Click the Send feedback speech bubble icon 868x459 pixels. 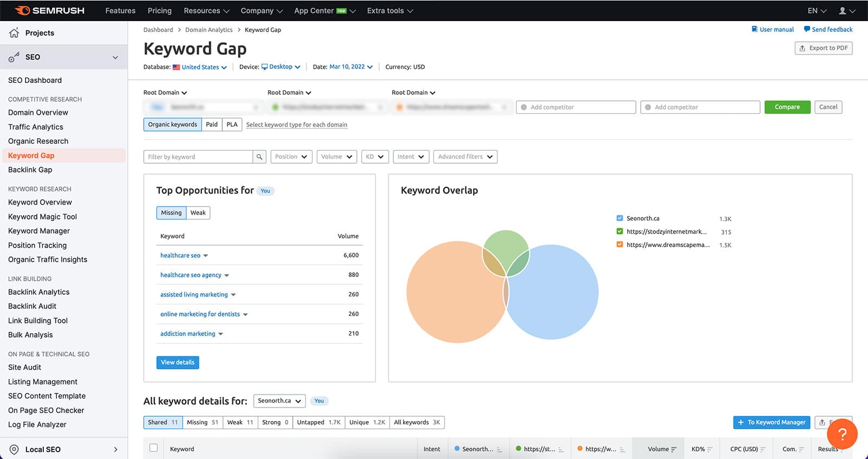coord(807,29)
